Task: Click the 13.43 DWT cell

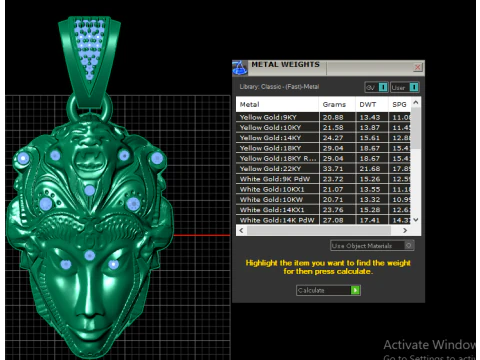Action: (372, 117)
